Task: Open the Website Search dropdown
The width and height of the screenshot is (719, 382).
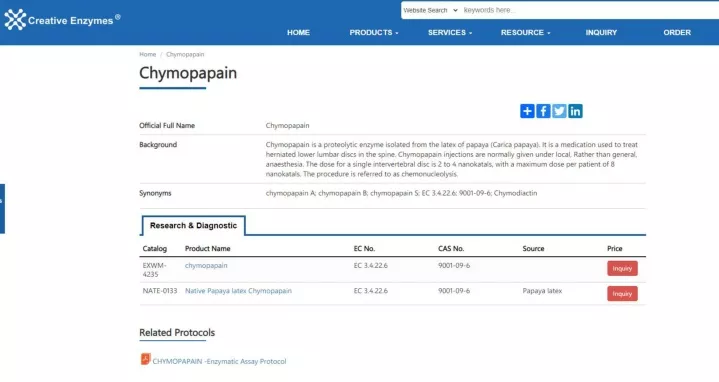Action: point(430,10)
